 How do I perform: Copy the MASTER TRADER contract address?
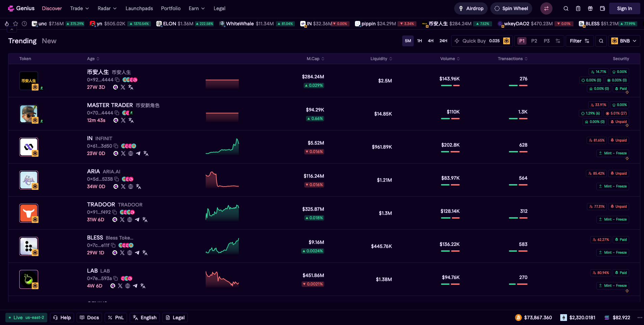(x=117, y=113)
